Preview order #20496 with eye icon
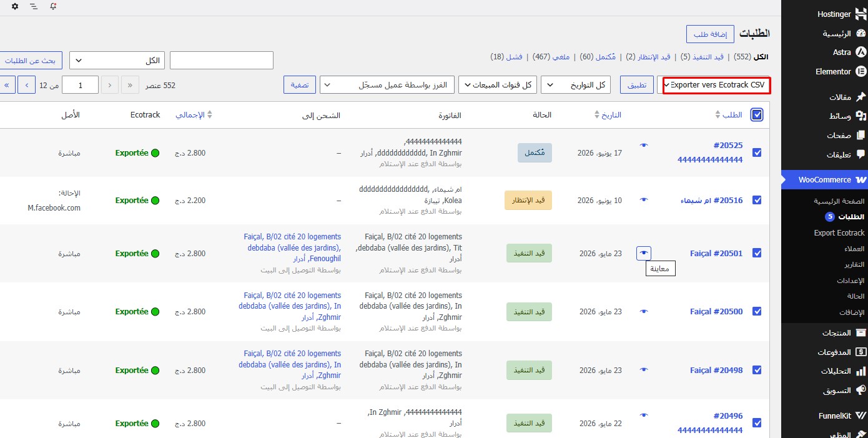Viewport: 868px width, 438px height. [644, 414]
